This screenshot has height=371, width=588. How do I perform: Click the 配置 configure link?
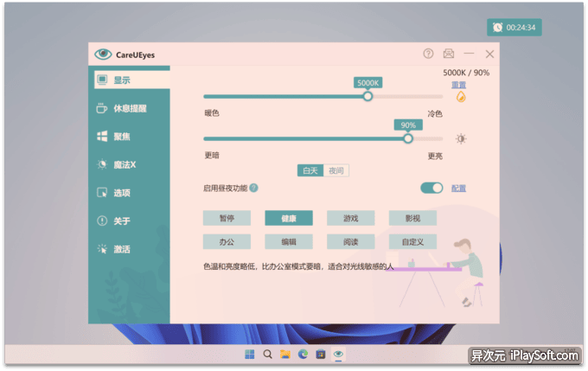(x=458, y=189)
